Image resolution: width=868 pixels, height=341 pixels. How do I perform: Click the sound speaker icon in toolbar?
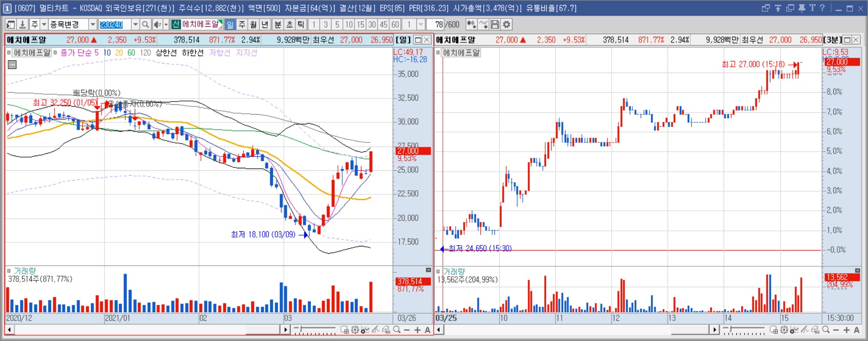(x=157, y=24)
